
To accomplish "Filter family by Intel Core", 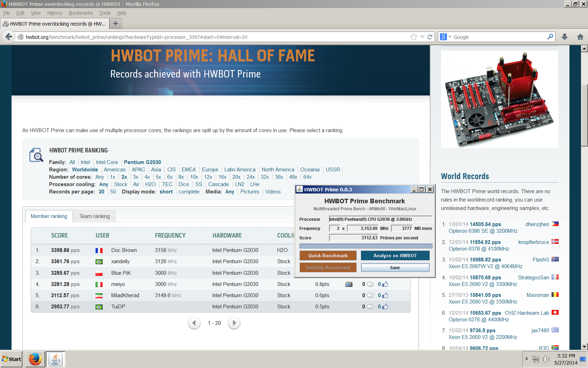I will (x=107, y=162).
